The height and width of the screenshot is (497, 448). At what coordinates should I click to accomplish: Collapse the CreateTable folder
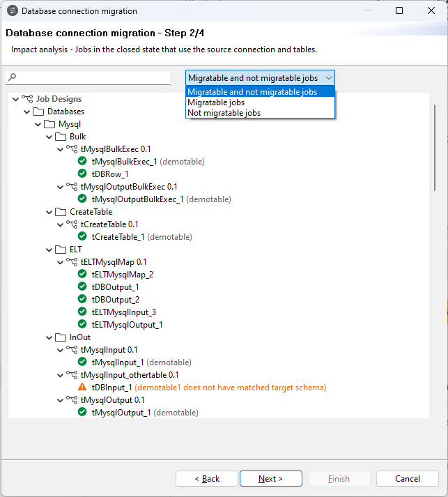point(49,213)
